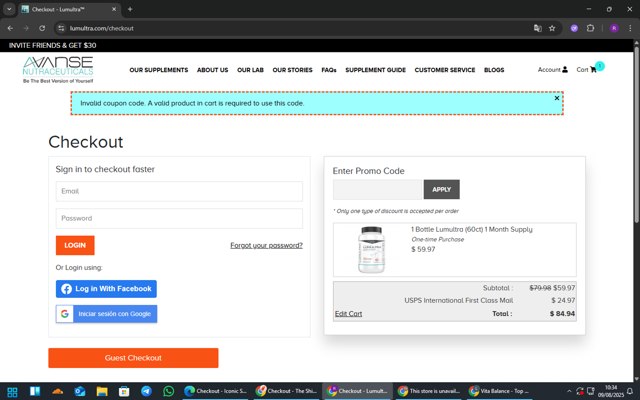
Task: Open the browser extensions puzzle icon
Action: 590,28
